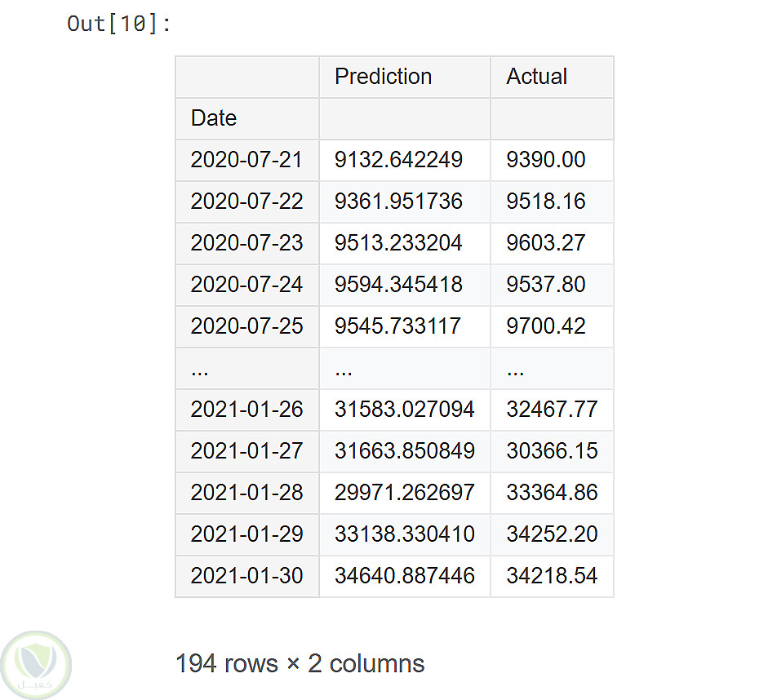
Task: Click prediction value 31663.850849
Action: click(x=404, y=451)
